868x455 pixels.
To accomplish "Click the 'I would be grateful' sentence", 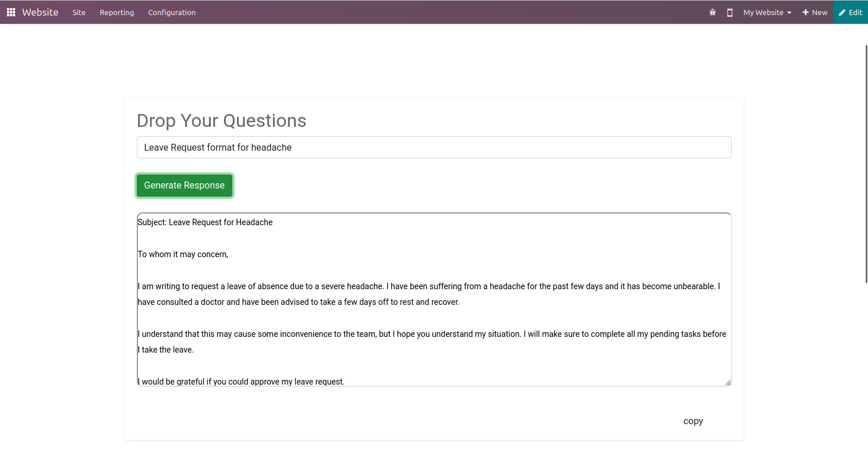I will [x=242, y=382].
